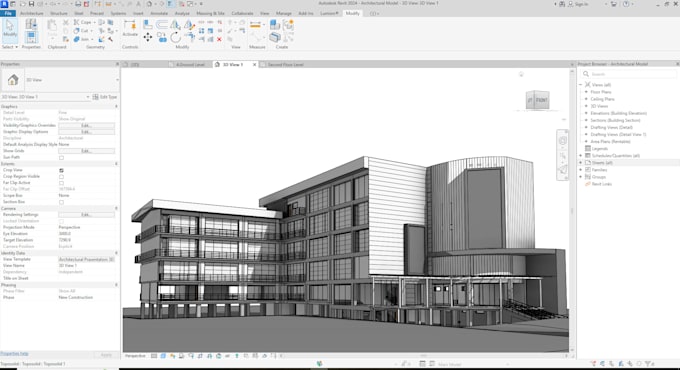Open the Architecture ribbon tab
Screen dimensions: 680x370
coord(32,13)
